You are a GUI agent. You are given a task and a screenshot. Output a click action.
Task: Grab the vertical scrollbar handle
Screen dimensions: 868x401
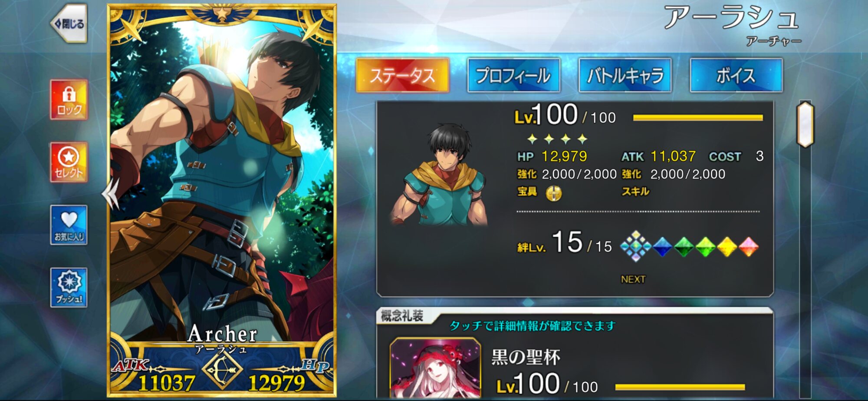(806, 124)
